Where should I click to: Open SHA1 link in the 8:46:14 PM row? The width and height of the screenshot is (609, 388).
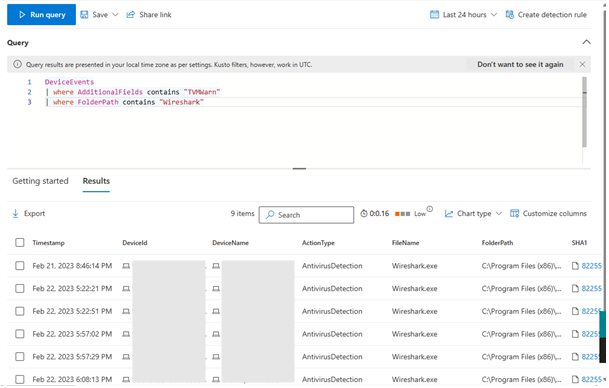coord(592,266)
